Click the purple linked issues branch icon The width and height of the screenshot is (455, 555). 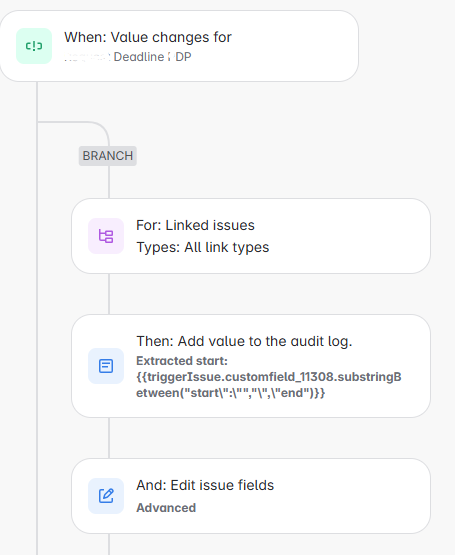pyautogui.click(x=106, y=236)
